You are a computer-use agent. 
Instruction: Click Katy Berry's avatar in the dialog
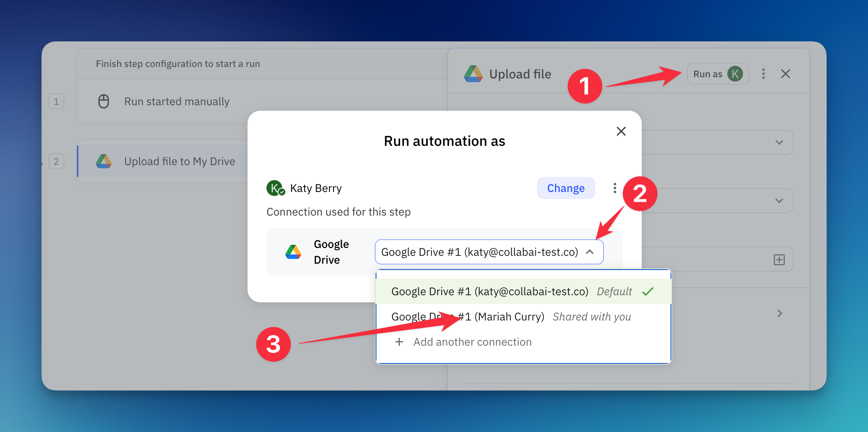pyautogui.click(x=275, y=188)
